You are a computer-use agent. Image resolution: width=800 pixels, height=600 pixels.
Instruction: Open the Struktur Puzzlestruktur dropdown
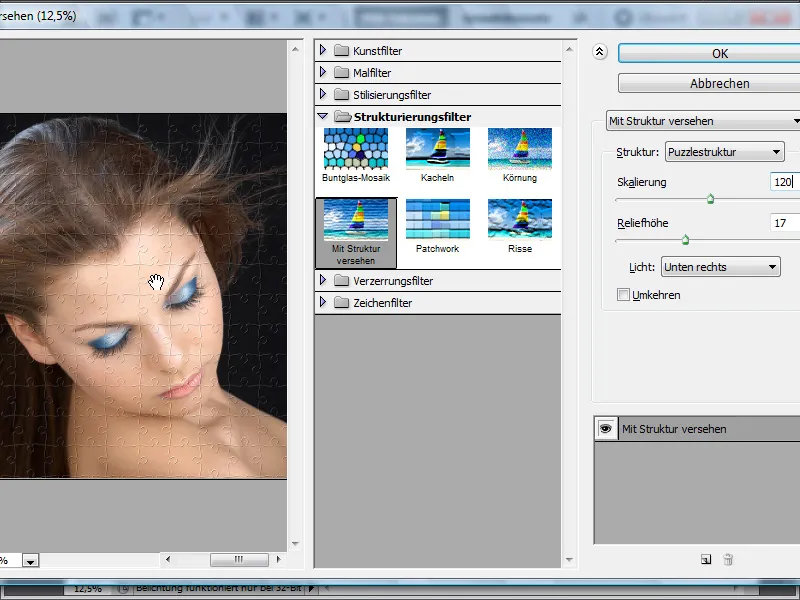[x=724, y=152]
